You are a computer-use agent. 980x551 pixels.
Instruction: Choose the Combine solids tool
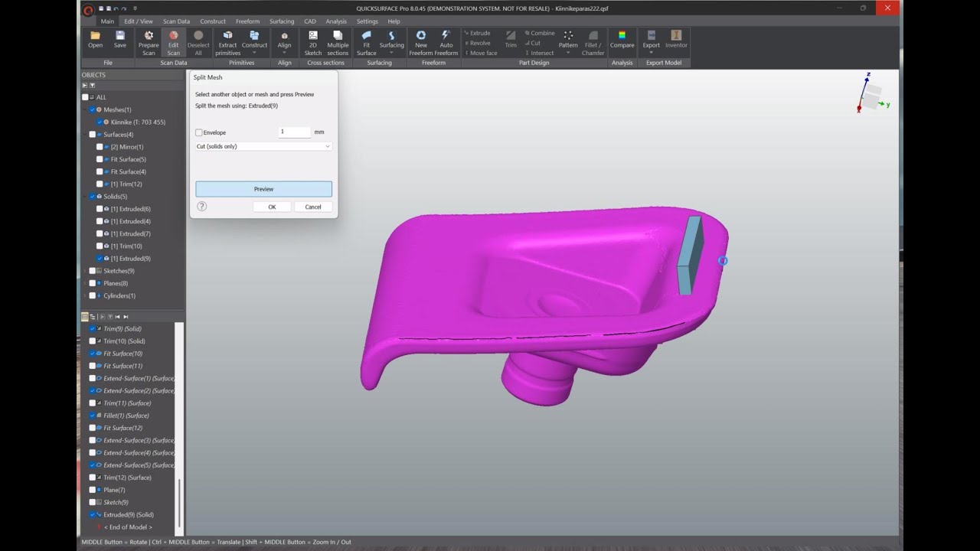pos(541,34)
